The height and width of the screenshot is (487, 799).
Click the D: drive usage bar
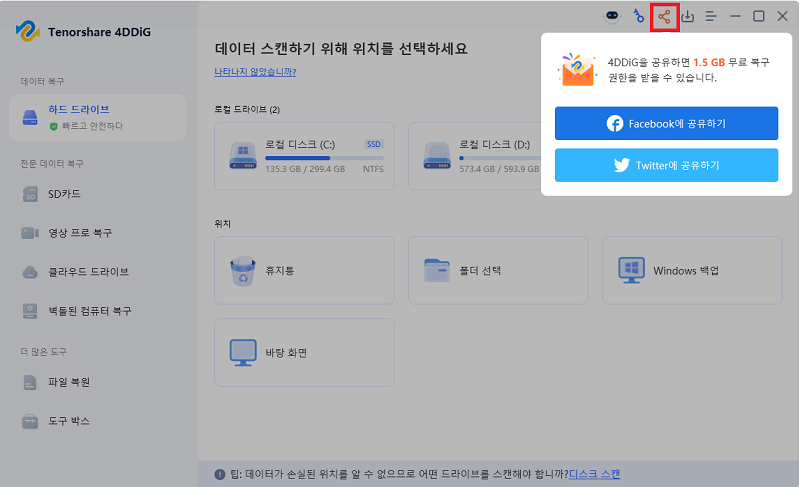tap(499, 158)
